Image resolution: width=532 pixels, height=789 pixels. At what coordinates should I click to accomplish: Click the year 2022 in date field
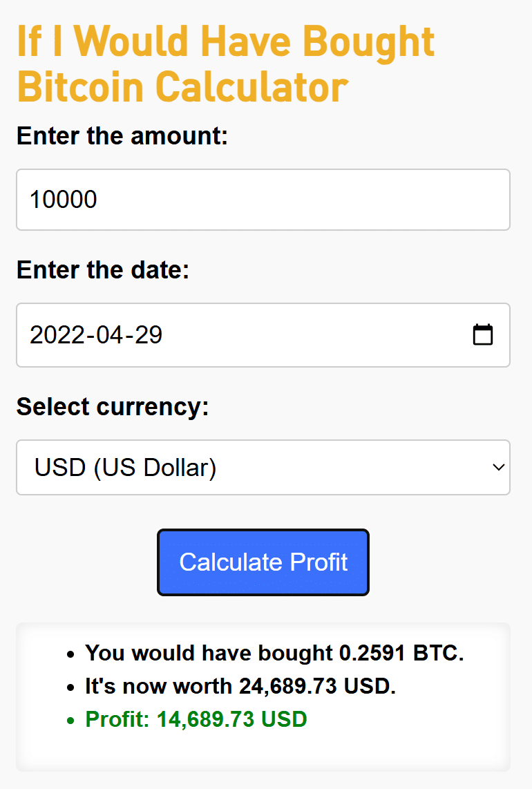point(55,335)
